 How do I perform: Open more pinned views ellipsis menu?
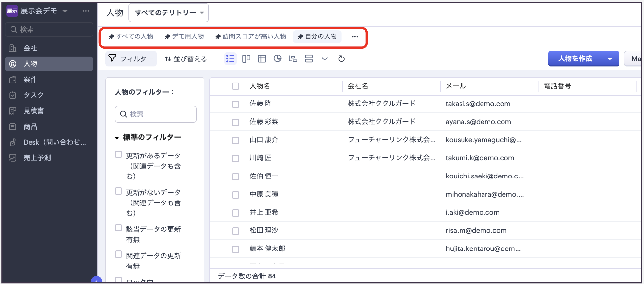(355, 37)
